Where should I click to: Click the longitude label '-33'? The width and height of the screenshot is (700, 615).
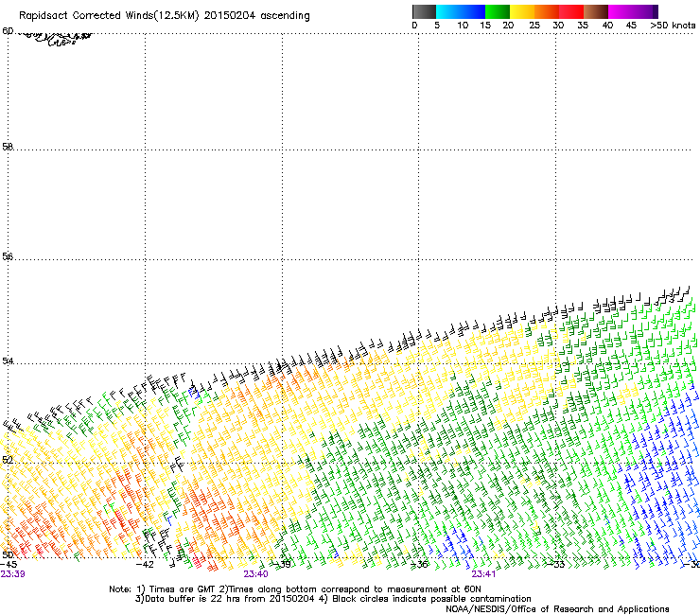point(556,565)
